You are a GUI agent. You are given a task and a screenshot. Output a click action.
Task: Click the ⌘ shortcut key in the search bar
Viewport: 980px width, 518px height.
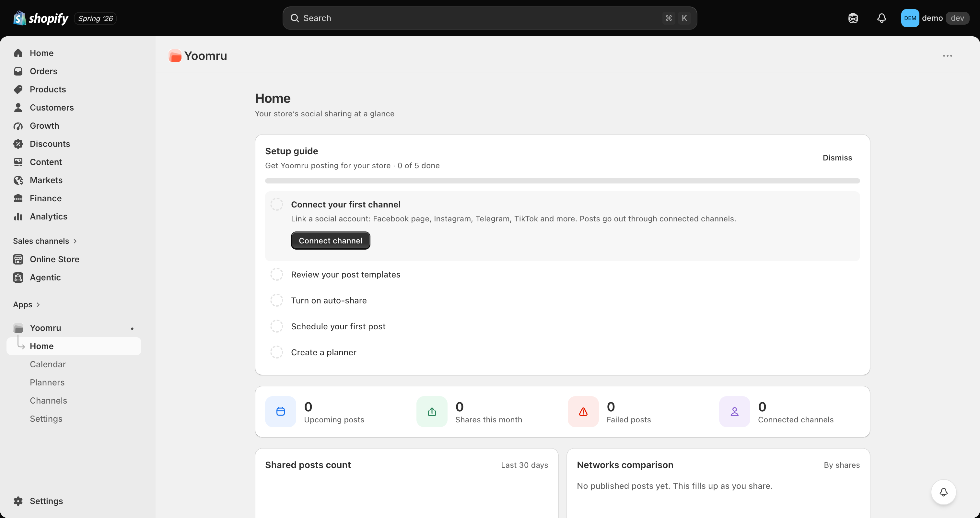[x=669, y=18]
